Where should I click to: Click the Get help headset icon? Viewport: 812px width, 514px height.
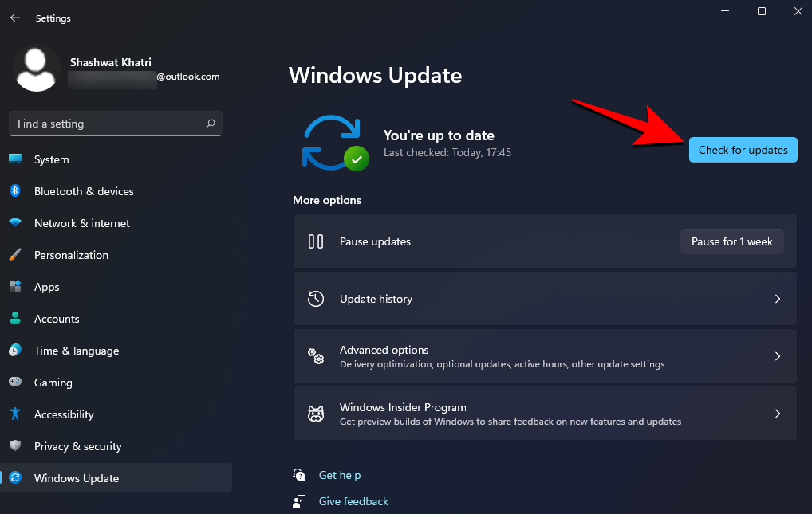point(299,475)
